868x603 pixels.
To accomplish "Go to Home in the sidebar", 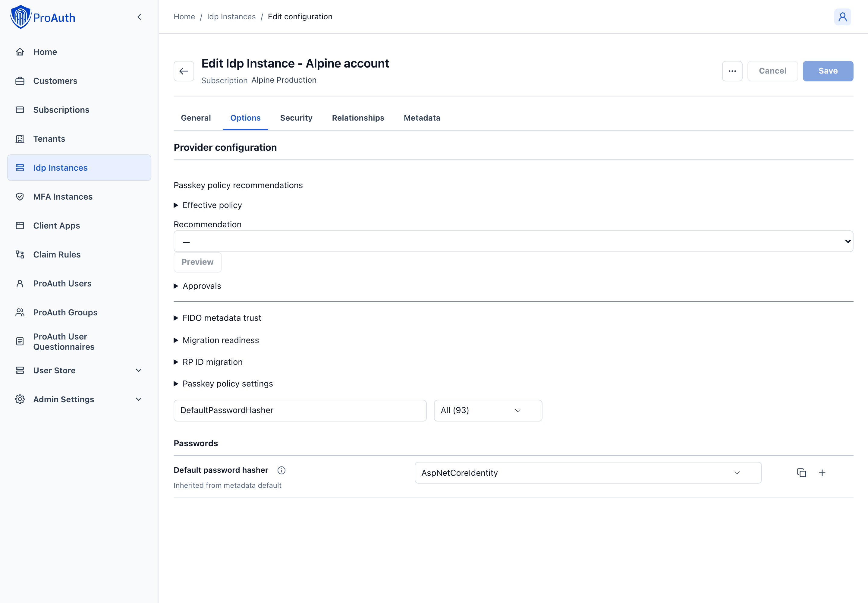I will [79, 52].
